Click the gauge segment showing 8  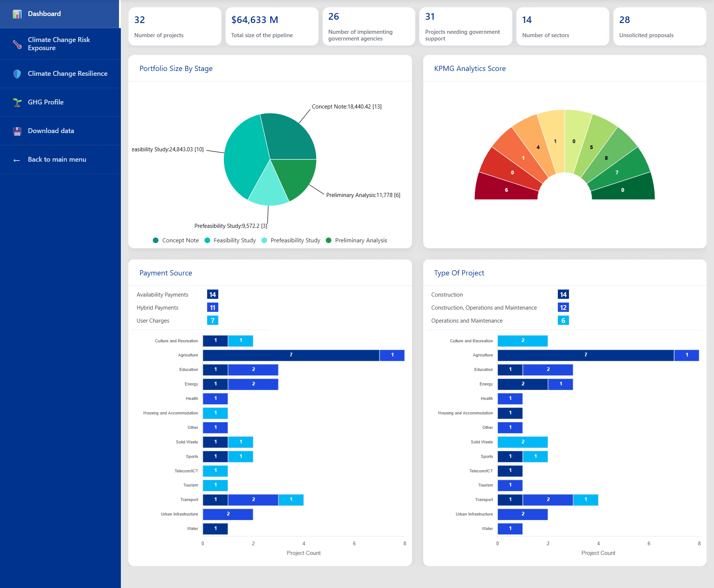coord(606,158)
